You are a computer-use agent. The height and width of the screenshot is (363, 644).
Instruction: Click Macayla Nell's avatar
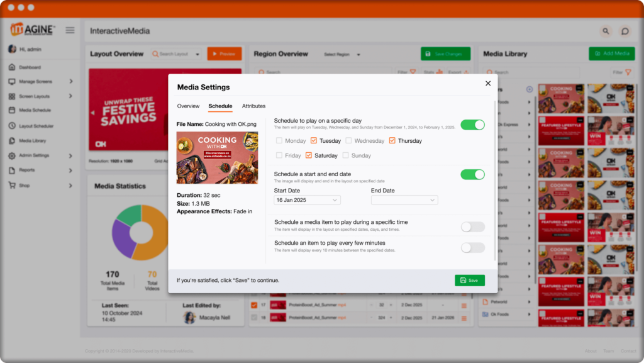click(189, 318)
